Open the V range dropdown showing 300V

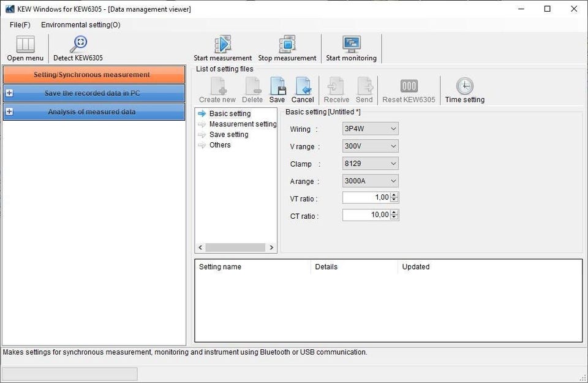point(370,146)
